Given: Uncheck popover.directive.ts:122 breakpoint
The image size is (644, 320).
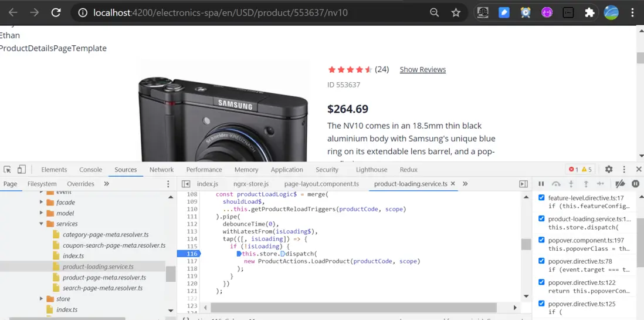Looking at the screenshot, I should [541, 282].
